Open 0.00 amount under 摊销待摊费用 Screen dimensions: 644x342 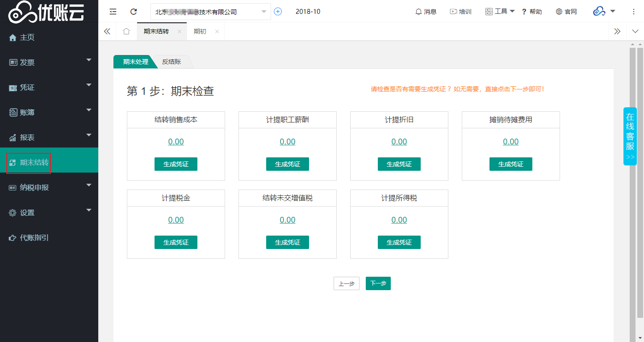(511, 142)
